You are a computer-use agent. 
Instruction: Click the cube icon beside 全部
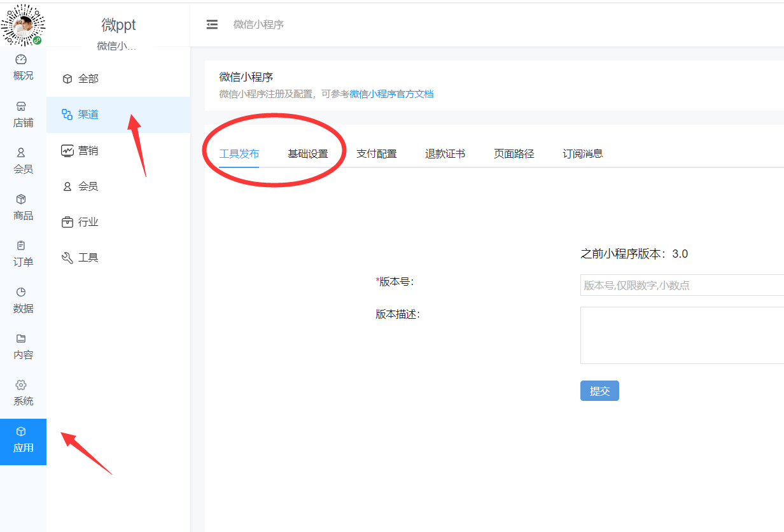pyautogui.click(x=67, y=79)
